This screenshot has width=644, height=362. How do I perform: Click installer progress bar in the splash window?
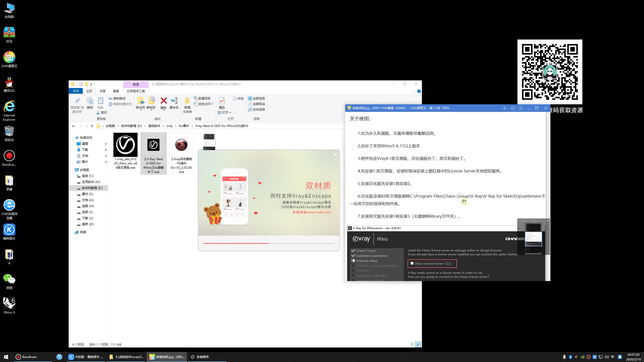pyautogui.click(x=269, y=243)
